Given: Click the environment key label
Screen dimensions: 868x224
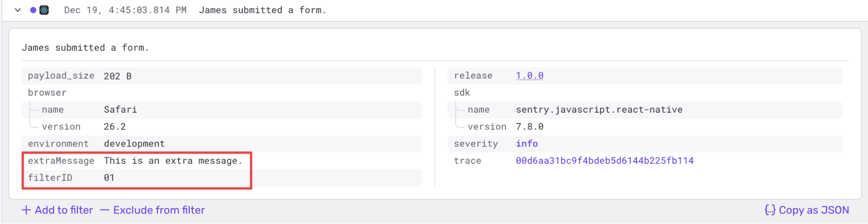Looking at the screenshot, I should tap(58, 144).
